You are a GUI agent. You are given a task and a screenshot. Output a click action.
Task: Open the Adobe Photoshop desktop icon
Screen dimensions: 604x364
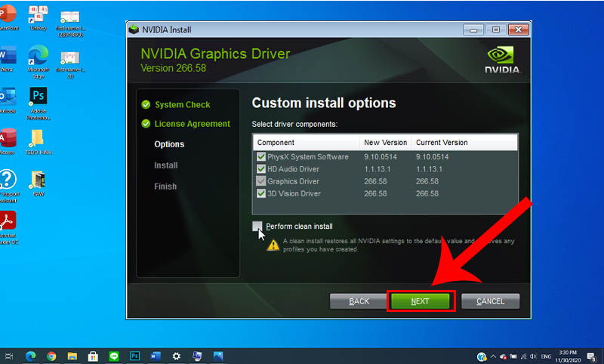click(39, 103)
